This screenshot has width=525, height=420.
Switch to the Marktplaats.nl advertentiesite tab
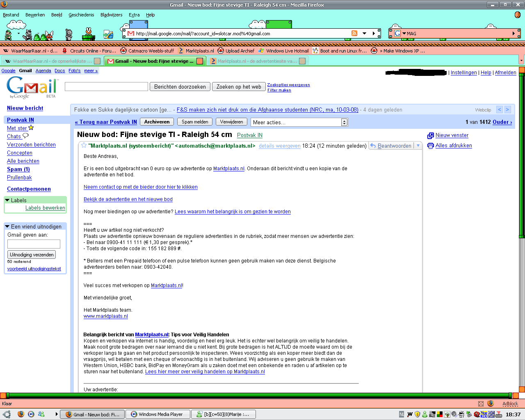(x=257, y=61)
